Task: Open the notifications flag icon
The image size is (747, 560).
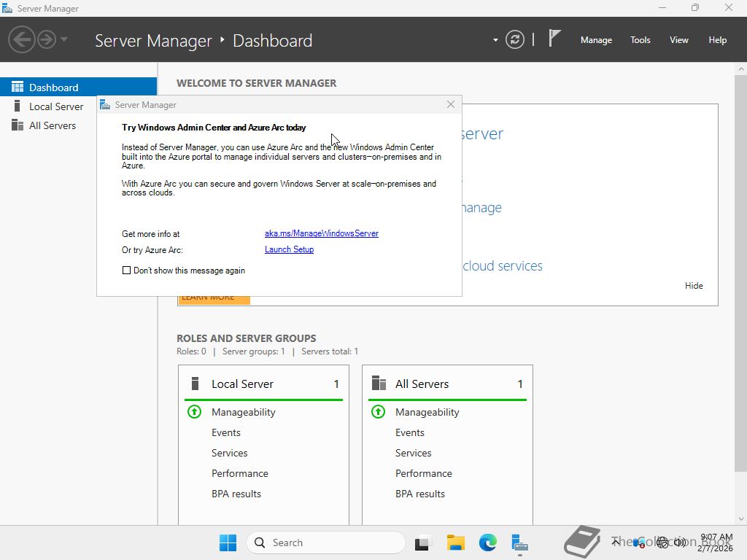Action: [554, 39]
